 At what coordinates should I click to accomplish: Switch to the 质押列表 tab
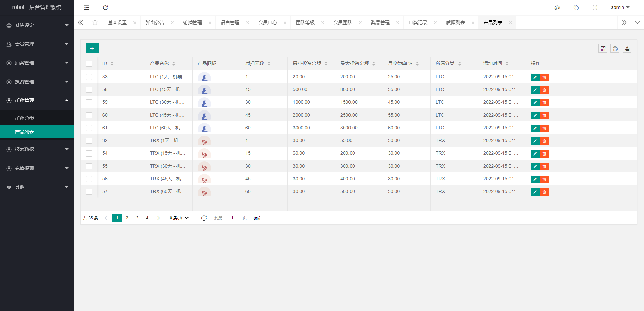(455, 23)
